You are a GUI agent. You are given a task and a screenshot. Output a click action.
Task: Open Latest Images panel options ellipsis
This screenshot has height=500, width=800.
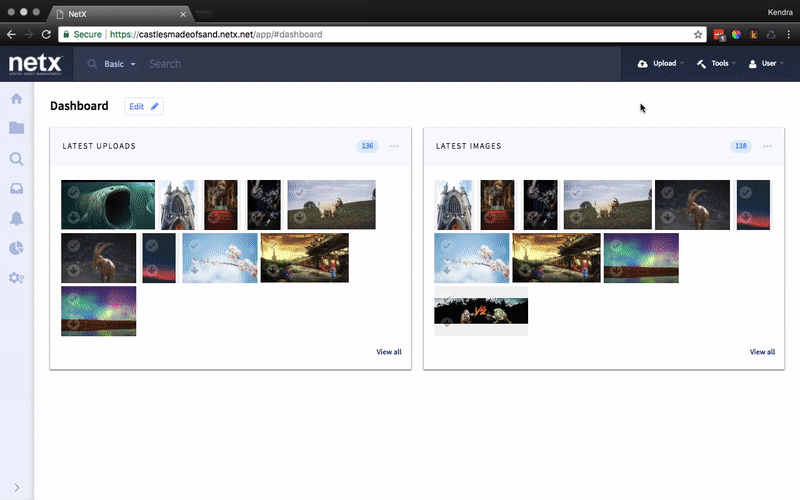click(767, 146)
